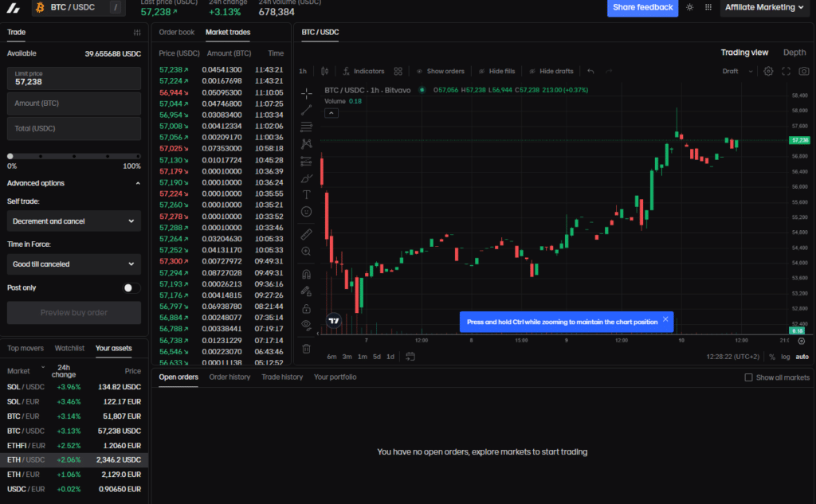Check Show all markets box
This screenshot has height=504, width=816.
(748, 377)
